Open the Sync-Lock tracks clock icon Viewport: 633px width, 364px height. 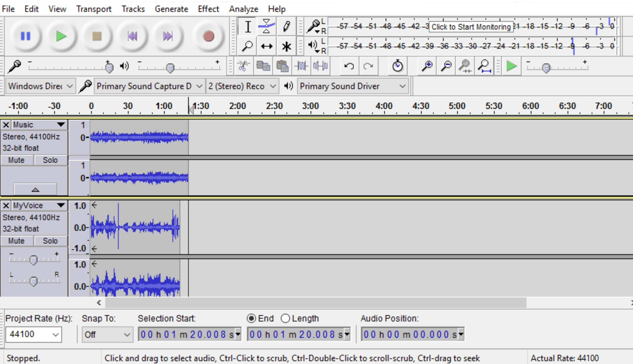[397, 66]
